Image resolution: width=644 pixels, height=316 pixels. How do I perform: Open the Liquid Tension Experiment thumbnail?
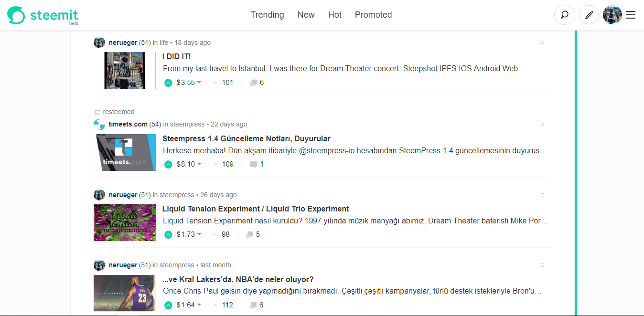pos(125,222)
